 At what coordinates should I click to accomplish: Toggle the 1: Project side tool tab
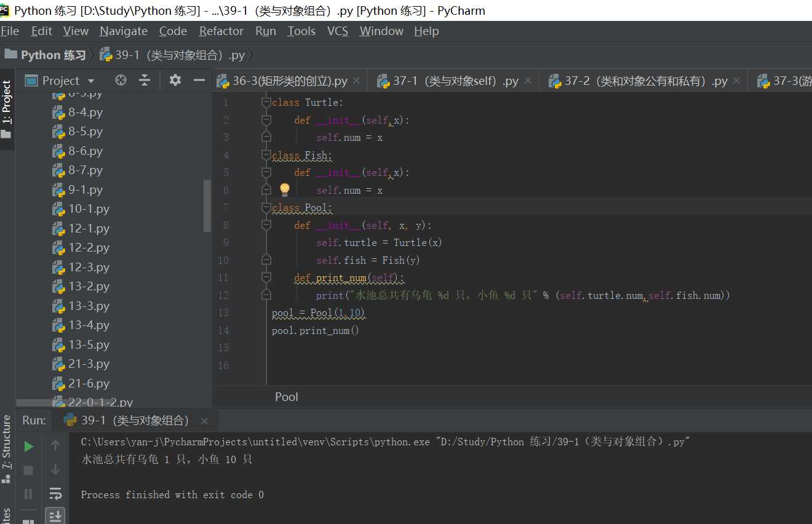coord(7,109)
